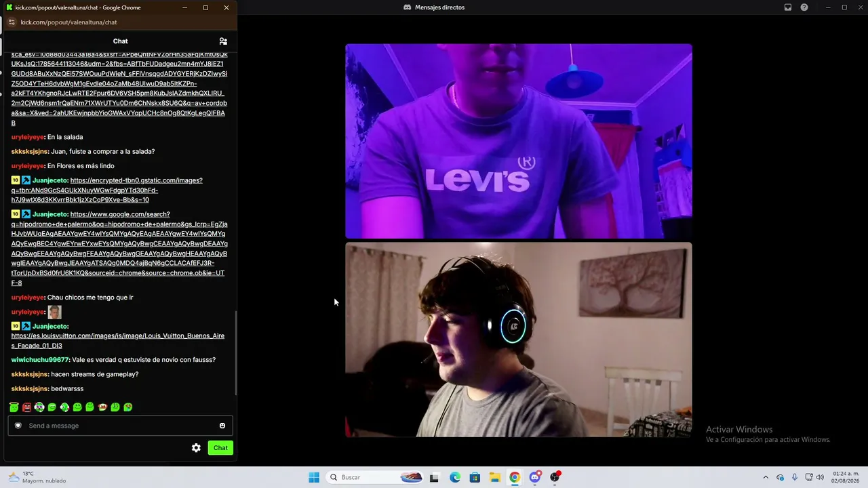Click the chat scrollbar thumb
The image size is (868, 488).
[x=236, y=352]
